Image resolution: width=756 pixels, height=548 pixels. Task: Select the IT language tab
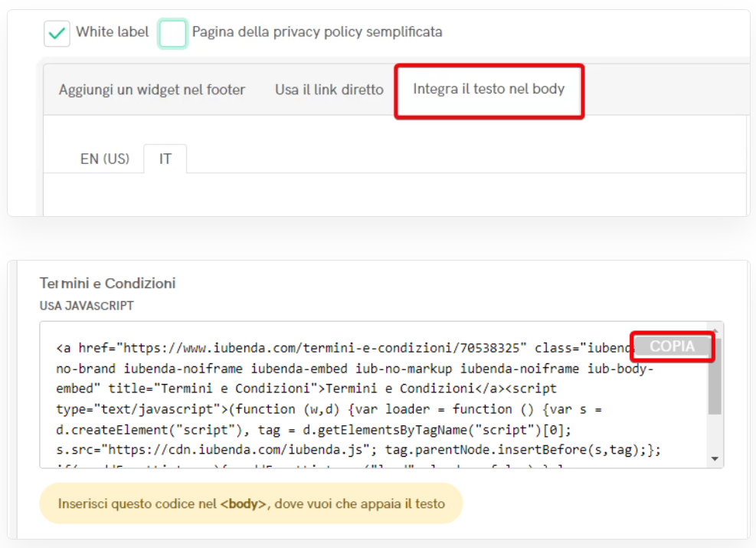coord(165,159)
